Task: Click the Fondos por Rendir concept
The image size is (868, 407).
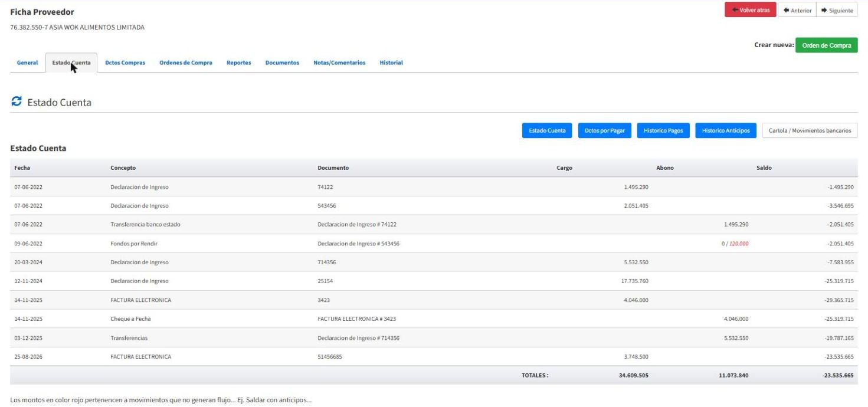Action: coord(134,244)
